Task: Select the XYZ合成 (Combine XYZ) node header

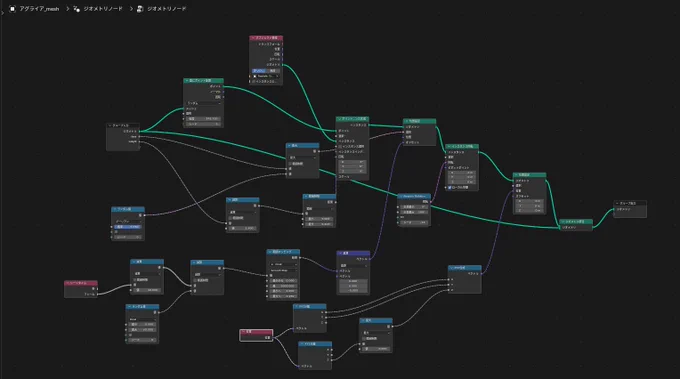Action: tap(465, 268)
